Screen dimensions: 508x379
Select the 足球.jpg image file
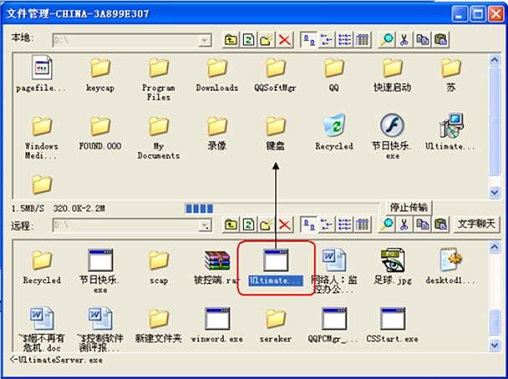pos(392,267)
